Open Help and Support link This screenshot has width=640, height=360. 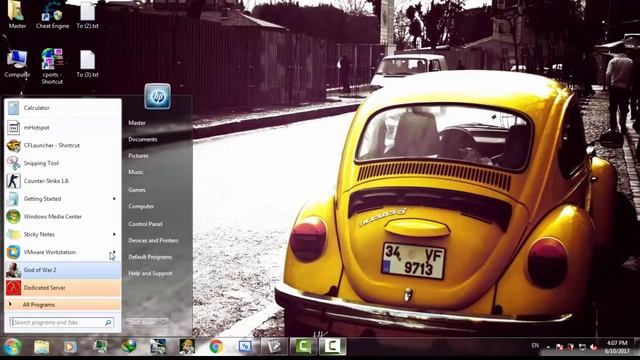[x=150, y=273]
